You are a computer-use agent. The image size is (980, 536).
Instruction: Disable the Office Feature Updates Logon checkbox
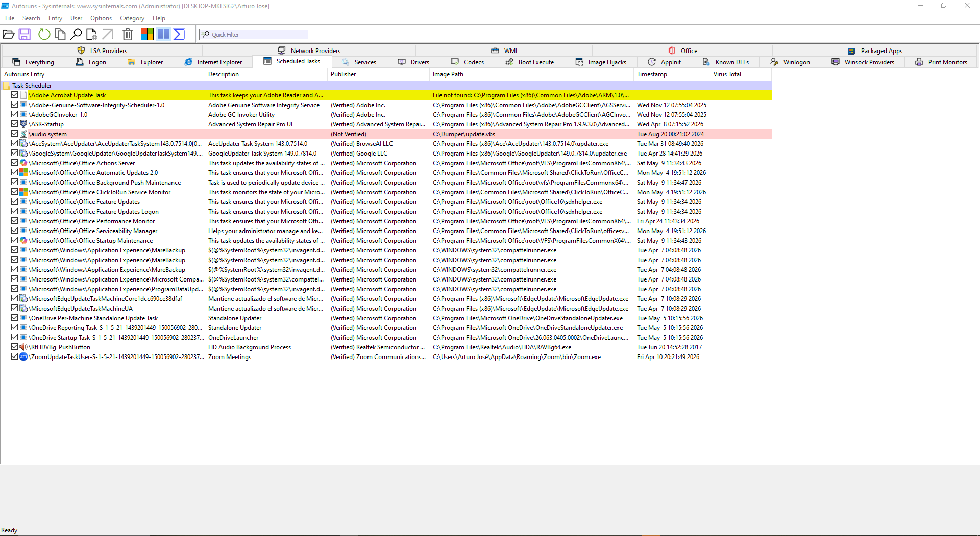[15, 212]
